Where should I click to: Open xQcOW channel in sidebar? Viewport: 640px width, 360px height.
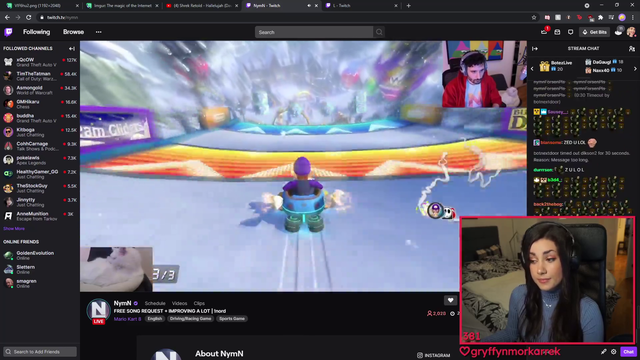[x=40, y=62]
